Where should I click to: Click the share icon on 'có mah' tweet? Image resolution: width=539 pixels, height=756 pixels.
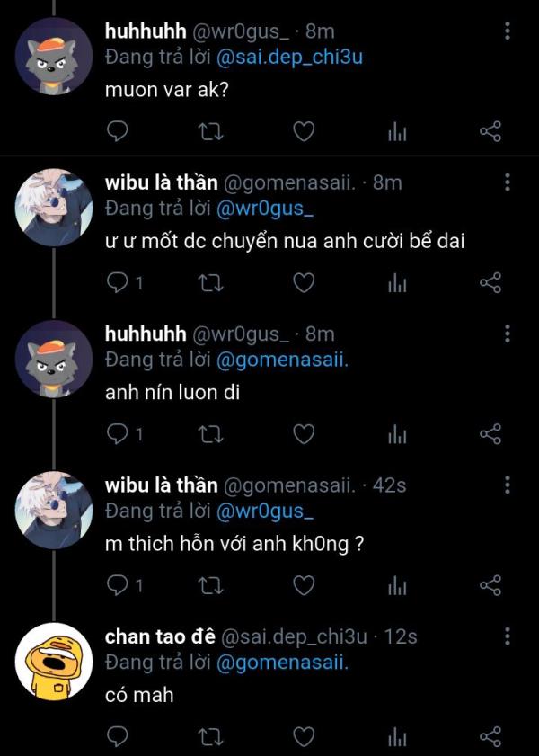point(490,735)
